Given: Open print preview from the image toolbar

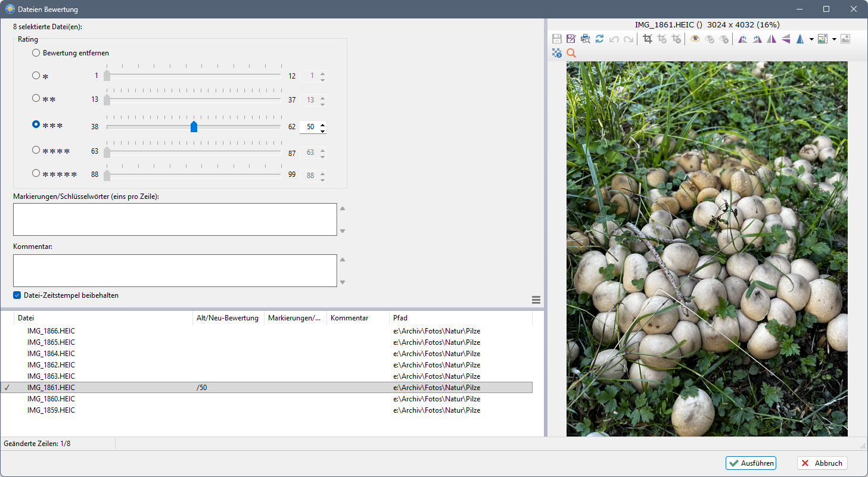Looking at the screenshot, I should (x=585, y=39).
